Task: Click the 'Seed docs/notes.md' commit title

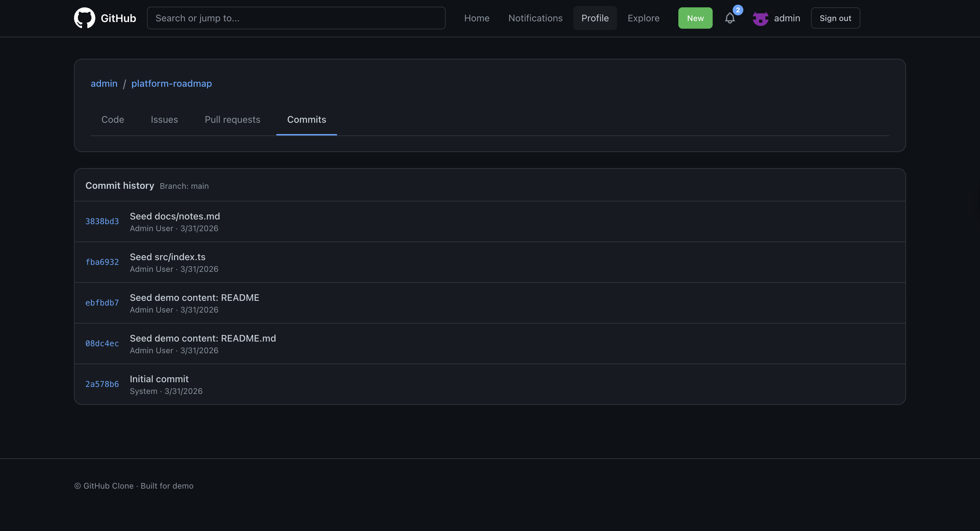Action: [175, 216]
